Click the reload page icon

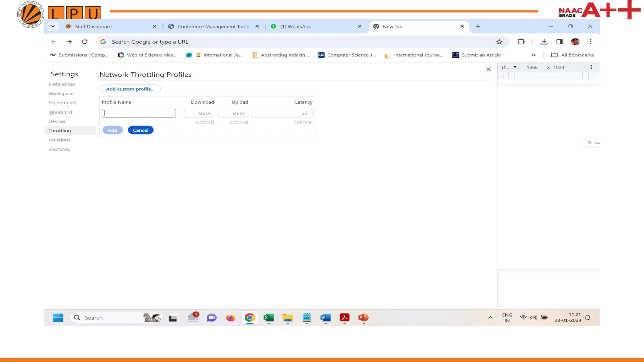[85, 42]
